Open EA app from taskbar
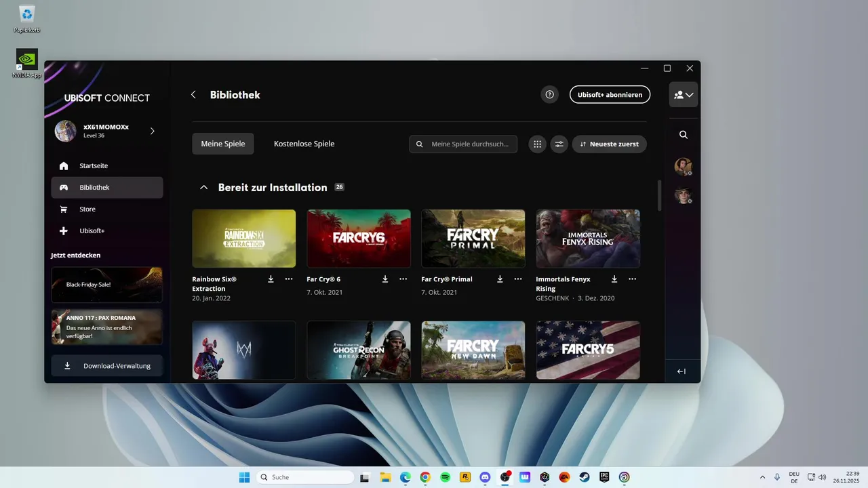Screen dimensions: 868x488 coord(564,477)
